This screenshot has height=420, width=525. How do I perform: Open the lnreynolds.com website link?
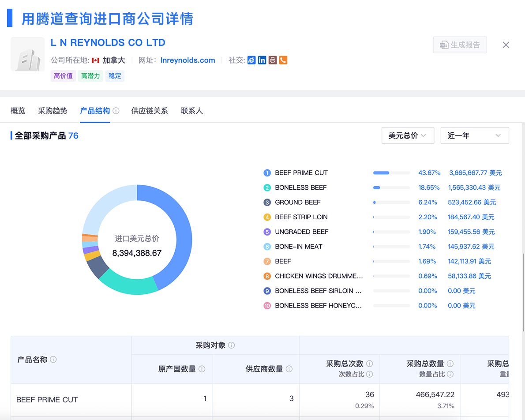[x=187, y=60]
